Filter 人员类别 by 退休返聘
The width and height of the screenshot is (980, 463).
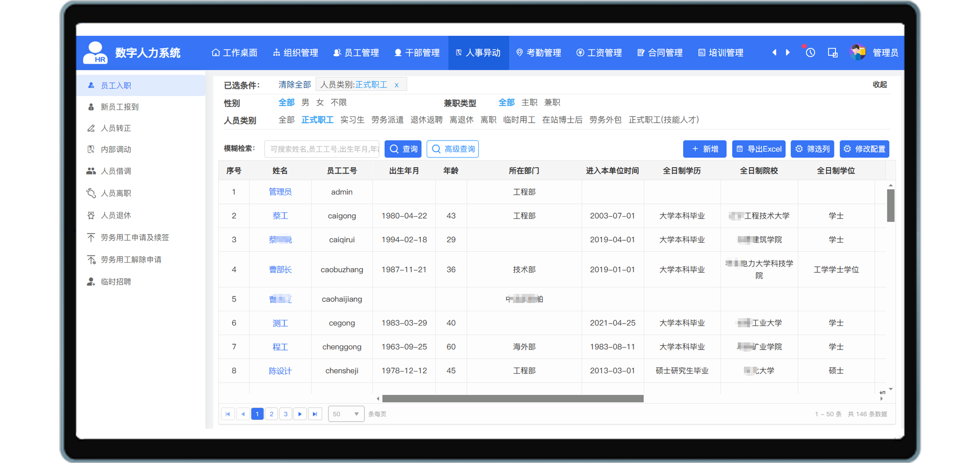[x=427, y=120]
